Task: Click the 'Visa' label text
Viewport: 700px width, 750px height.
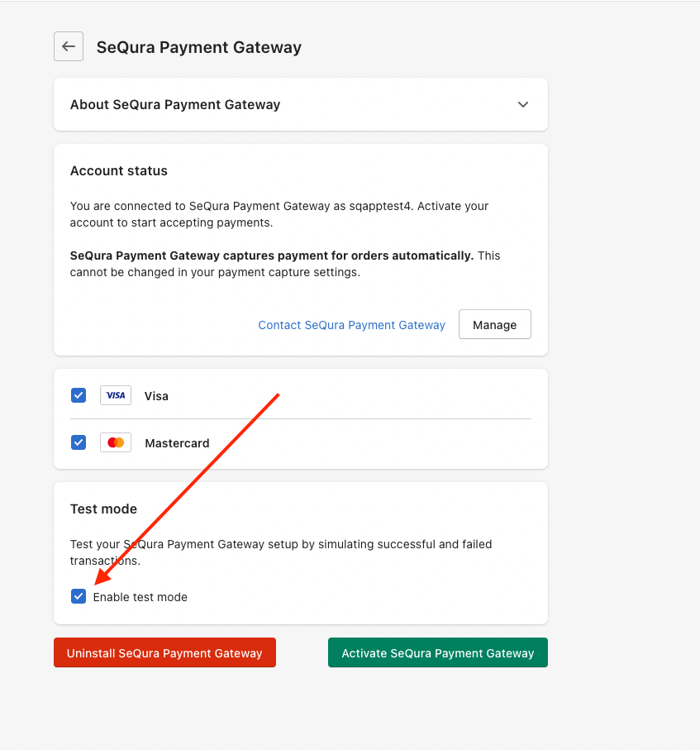Action: (156, 396)
